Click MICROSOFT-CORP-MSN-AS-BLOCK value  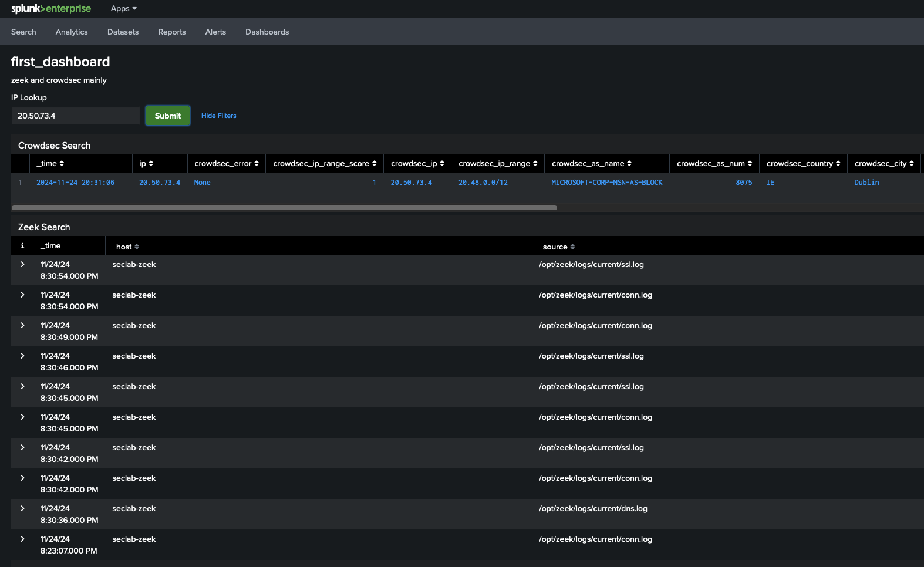point(607,183)
